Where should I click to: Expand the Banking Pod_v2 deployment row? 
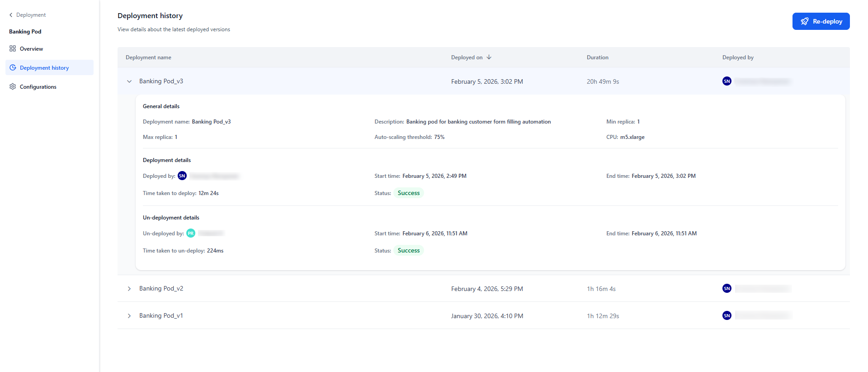pos(129,289)
